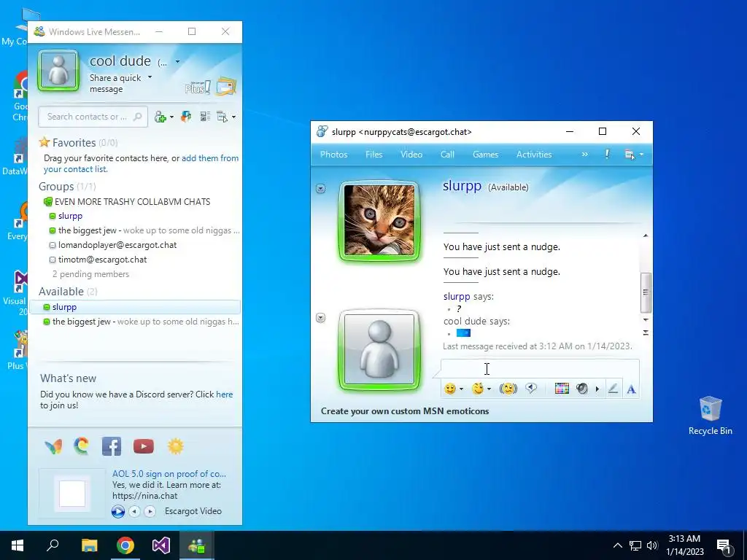Collapse your own display picture in chat
Viewport: 747px width, 560px height.
pyautogui.click(x=321, y=318)
